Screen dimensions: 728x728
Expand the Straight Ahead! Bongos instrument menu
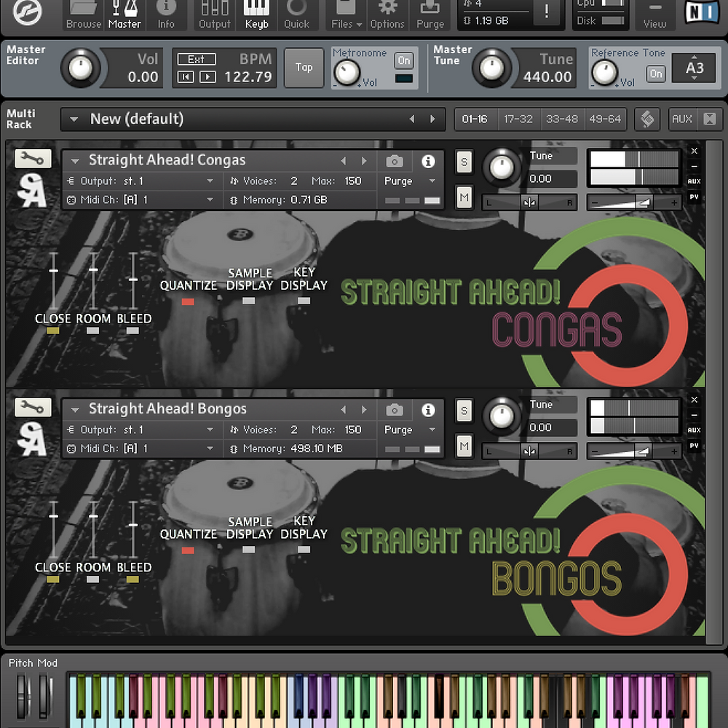pyautogui.click(x=75, y=410)
